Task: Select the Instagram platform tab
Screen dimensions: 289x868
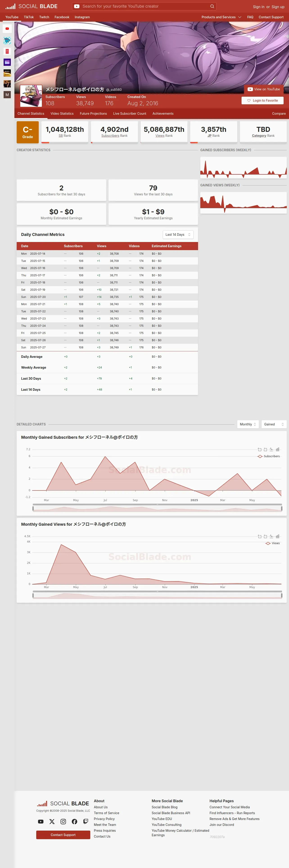Action: tap(82, 17)
